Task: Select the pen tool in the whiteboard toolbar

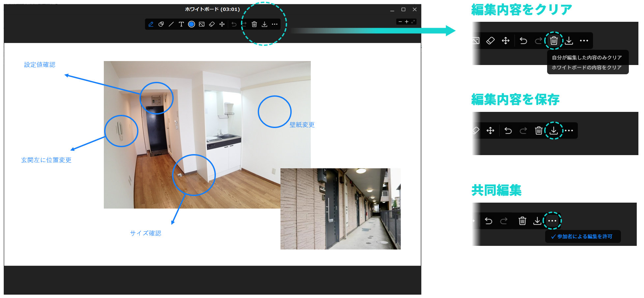Action: click(x=151, y=24)
